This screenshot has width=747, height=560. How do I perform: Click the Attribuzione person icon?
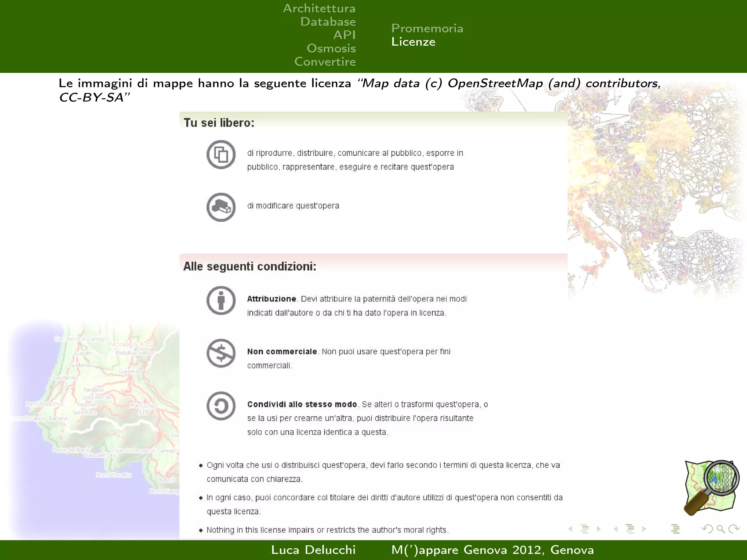pyautogui.click(x=221, y=300)
